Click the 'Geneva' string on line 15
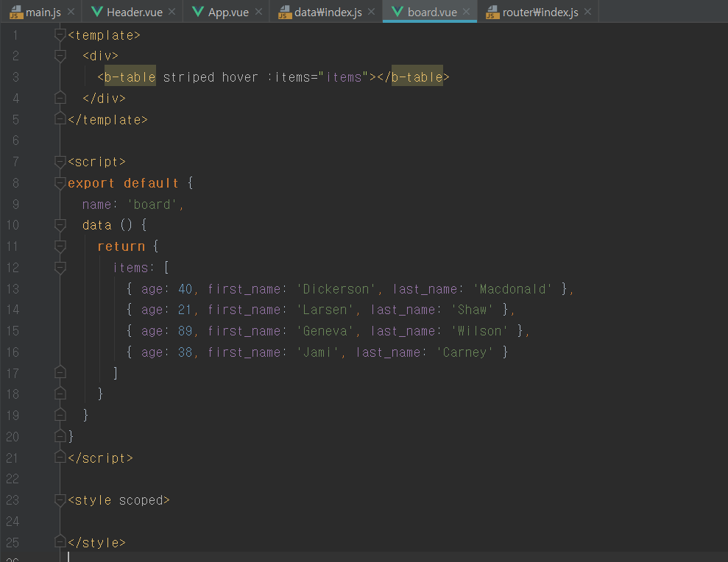728x562 pixels. [x=325, y=331]
